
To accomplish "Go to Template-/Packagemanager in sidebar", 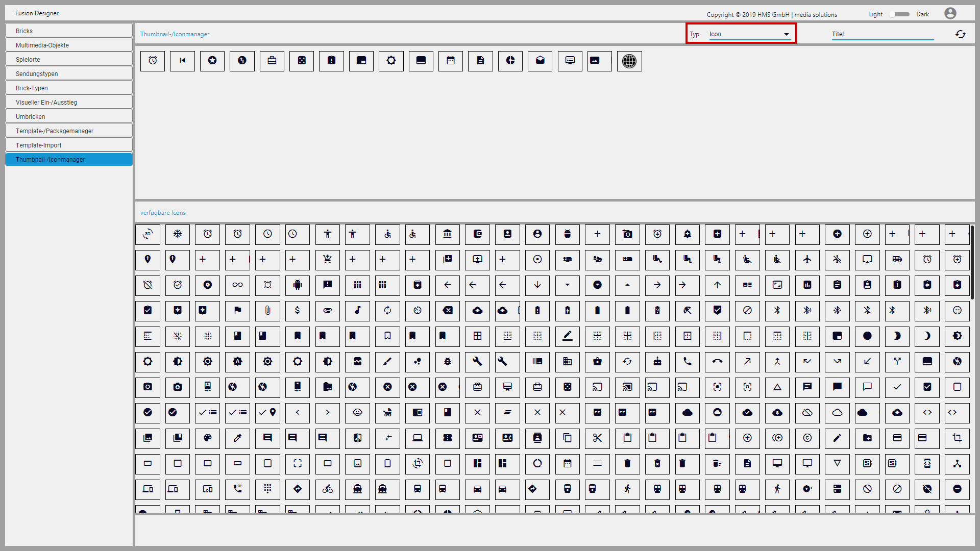I will (x=68, y=131).
